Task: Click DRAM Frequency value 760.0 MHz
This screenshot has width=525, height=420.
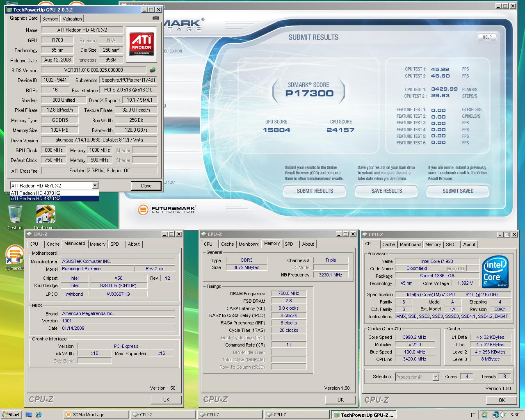Action: coord(289,293)
